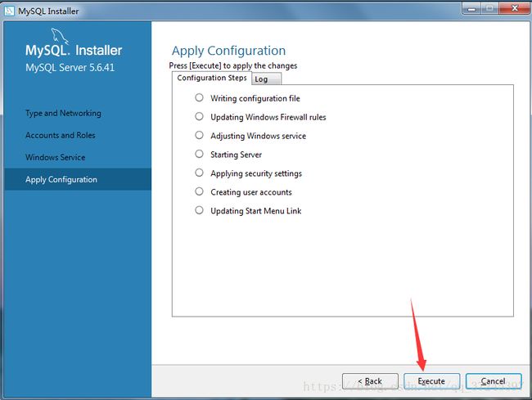The height and width of the screenshot is (400, 532).
Task: Click the 'MySQL Server 5.6.41' label
Action: point(70,67)
